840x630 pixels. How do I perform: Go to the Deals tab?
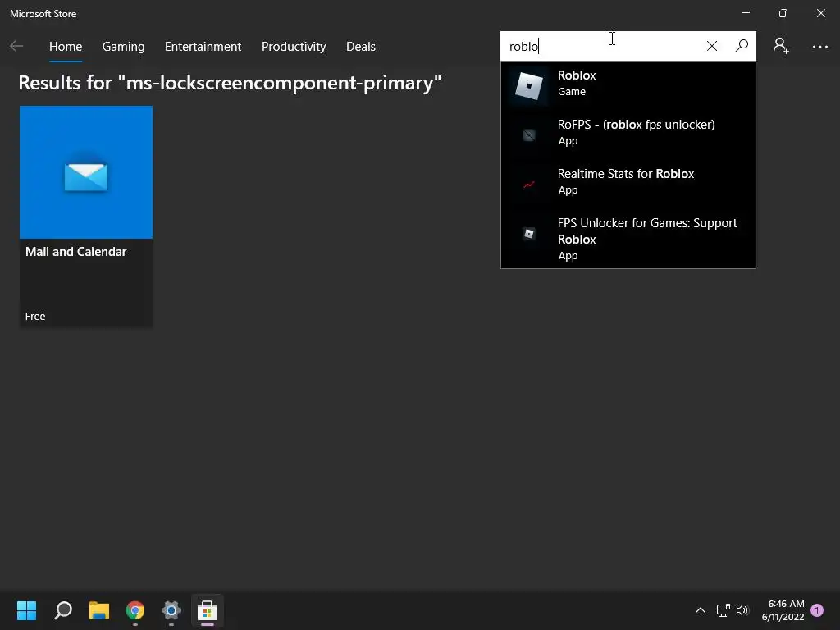[361, 47]
